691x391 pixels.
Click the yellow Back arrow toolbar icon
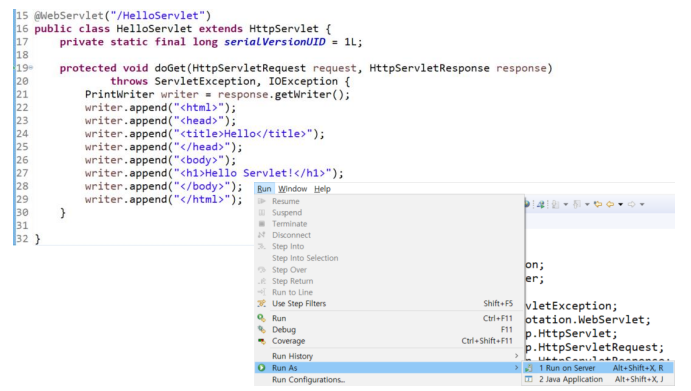click(x=610, y=204)
